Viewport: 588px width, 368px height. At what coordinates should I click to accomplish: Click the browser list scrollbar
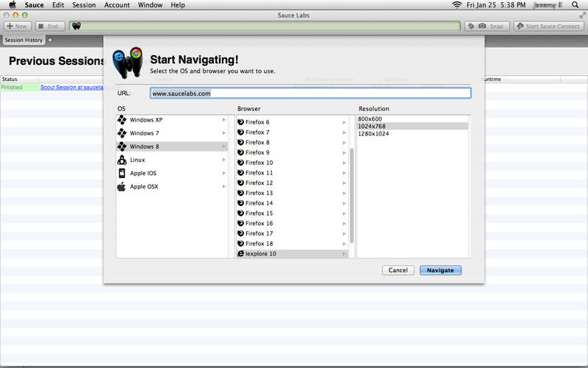click(x=352, y=195)
